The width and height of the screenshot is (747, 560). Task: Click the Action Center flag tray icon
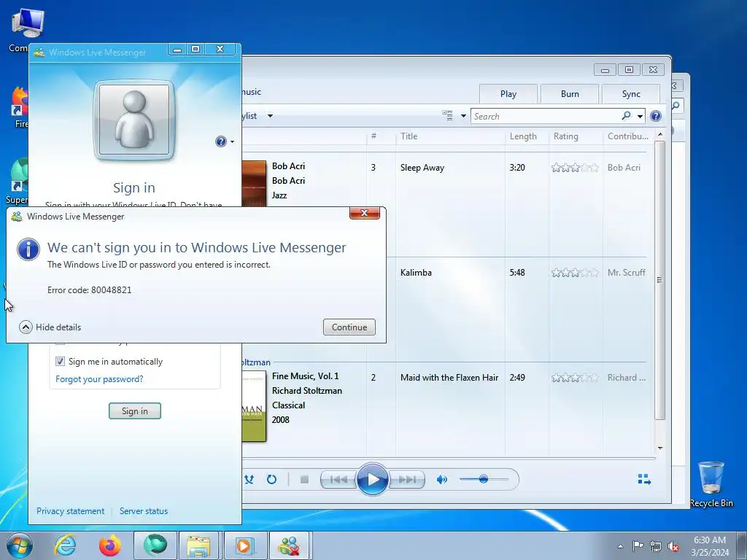(x=638, y=546)
